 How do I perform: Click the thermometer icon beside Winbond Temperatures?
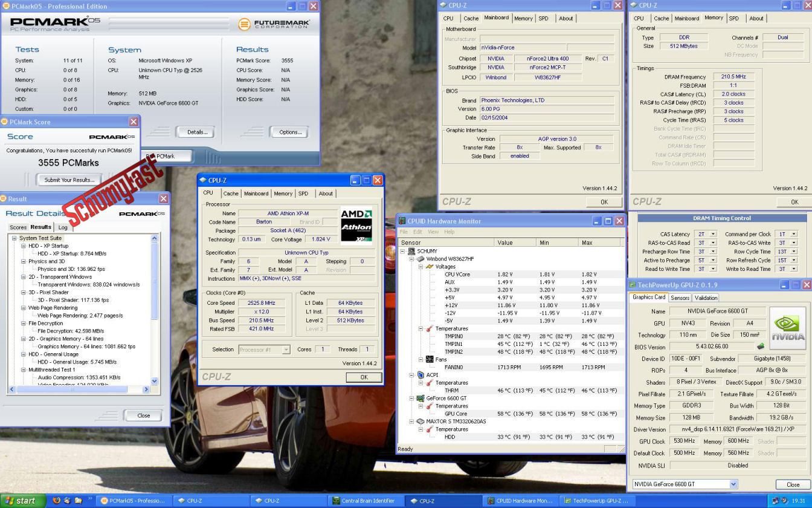coord(430,328)
